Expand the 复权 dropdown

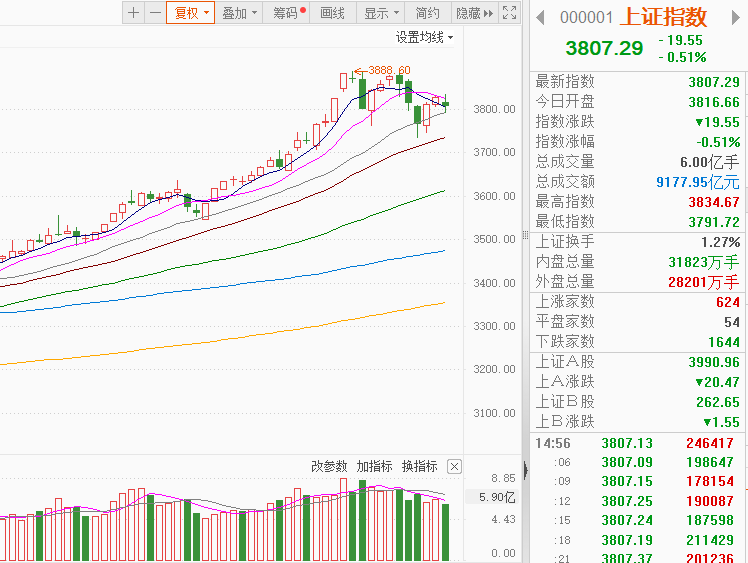click(x=190, y=13)
